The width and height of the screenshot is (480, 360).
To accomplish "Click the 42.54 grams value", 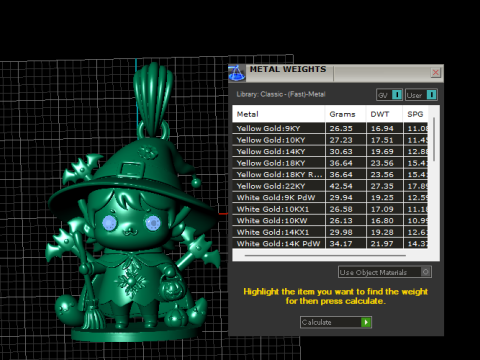I will coord(341,186).
